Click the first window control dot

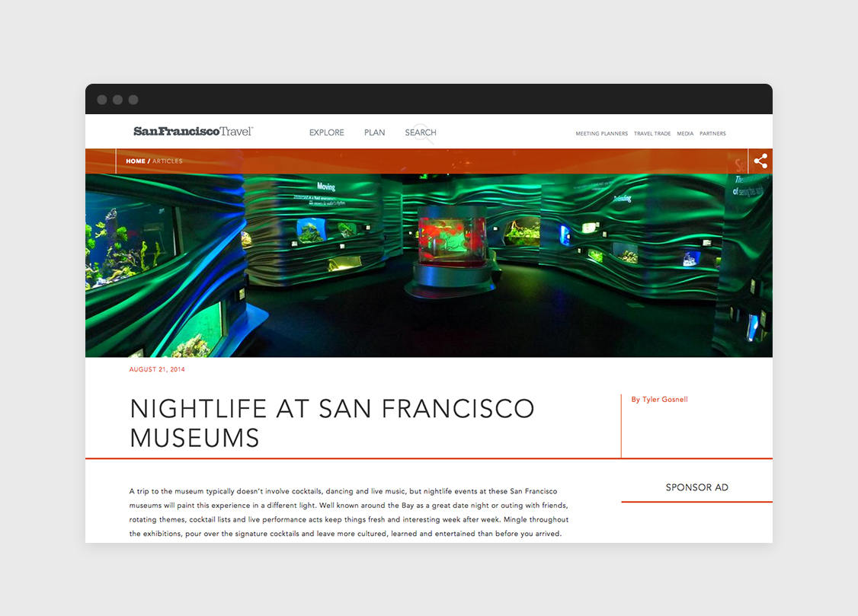(102, 100)
